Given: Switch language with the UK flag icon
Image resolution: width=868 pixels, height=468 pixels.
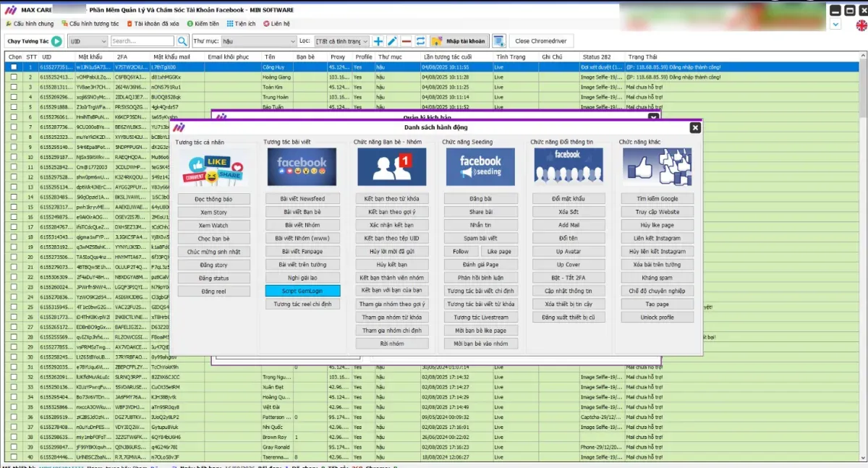Looking at the screenshot, I should click(x=861, y=25).
